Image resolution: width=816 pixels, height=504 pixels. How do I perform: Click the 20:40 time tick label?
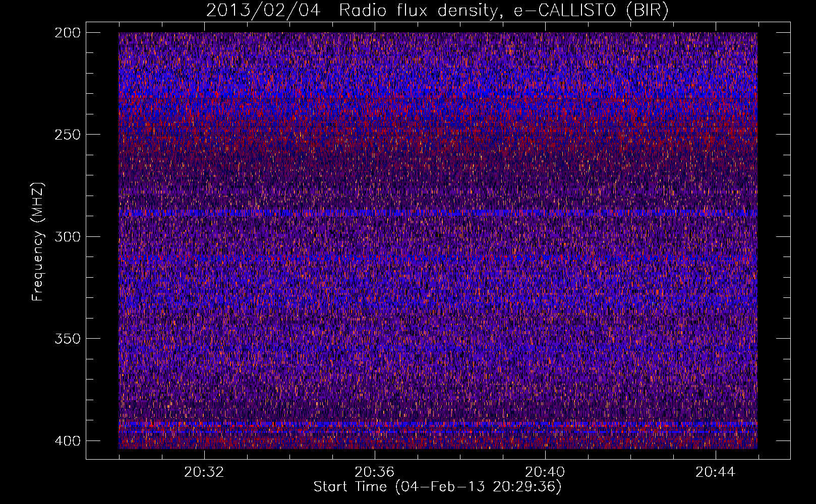545,472
